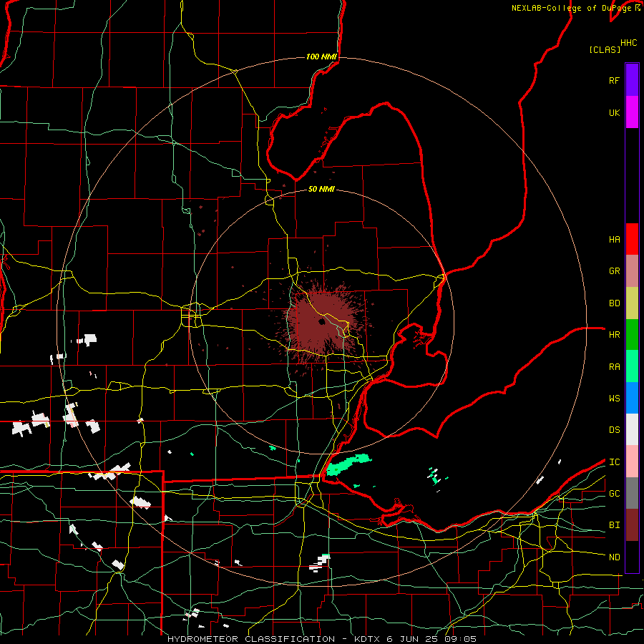Viewport: 644px width, 644px height.
Task: Click the RA legend label
Action: pyautogui.click(x=614, y=367)
